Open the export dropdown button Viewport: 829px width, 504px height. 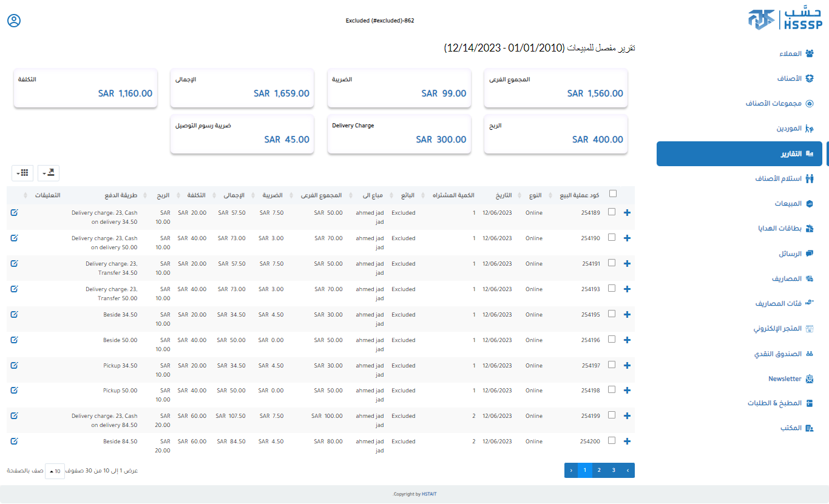49,173
